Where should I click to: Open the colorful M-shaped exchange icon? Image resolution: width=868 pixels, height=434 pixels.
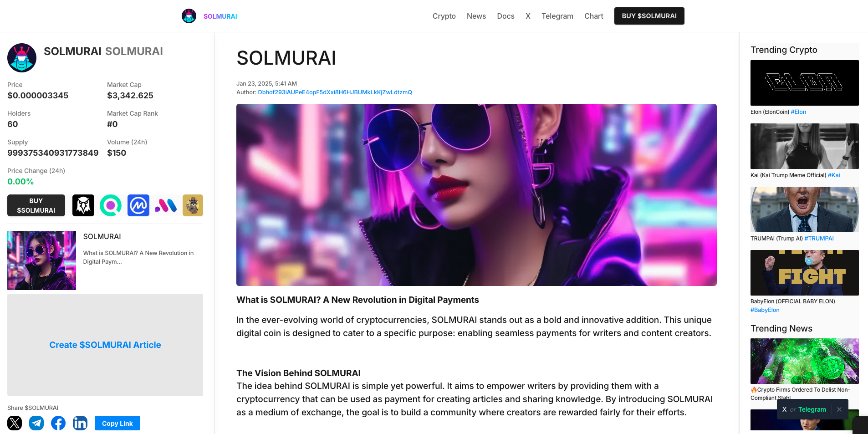pos(166,205)
